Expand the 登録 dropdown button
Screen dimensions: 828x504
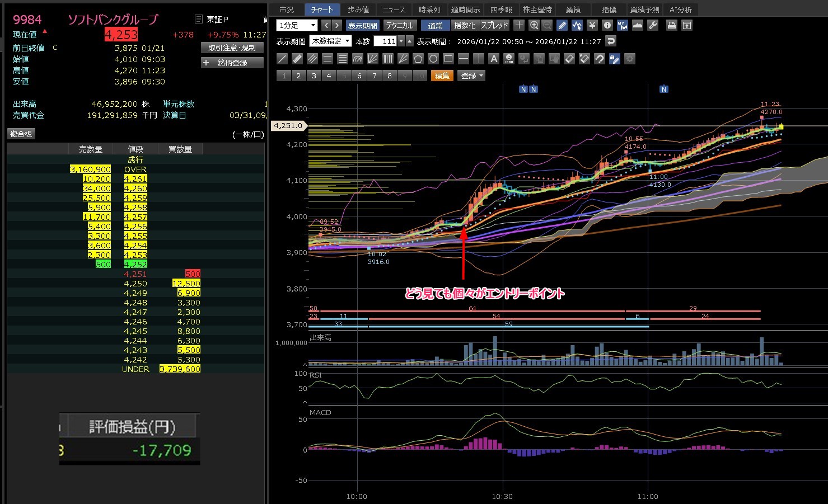pyautogui.click(x=471, y=76)
